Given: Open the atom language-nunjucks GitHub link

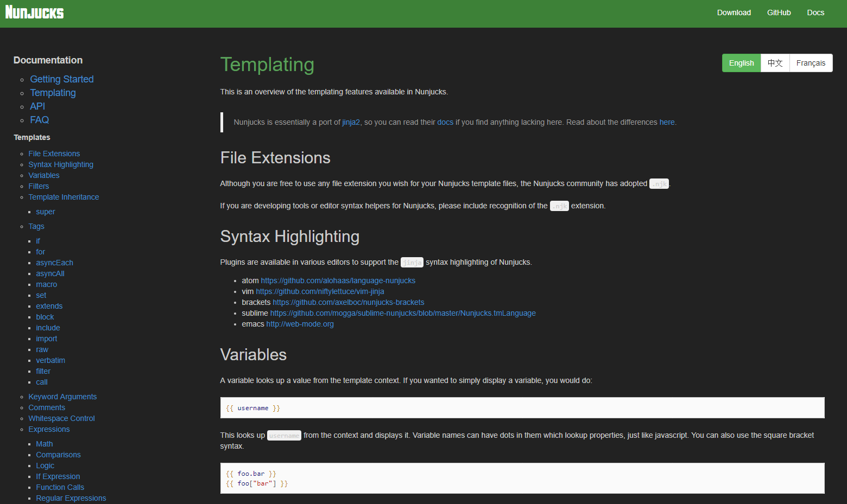Looking at the screenshot, I should pos(338,280).
